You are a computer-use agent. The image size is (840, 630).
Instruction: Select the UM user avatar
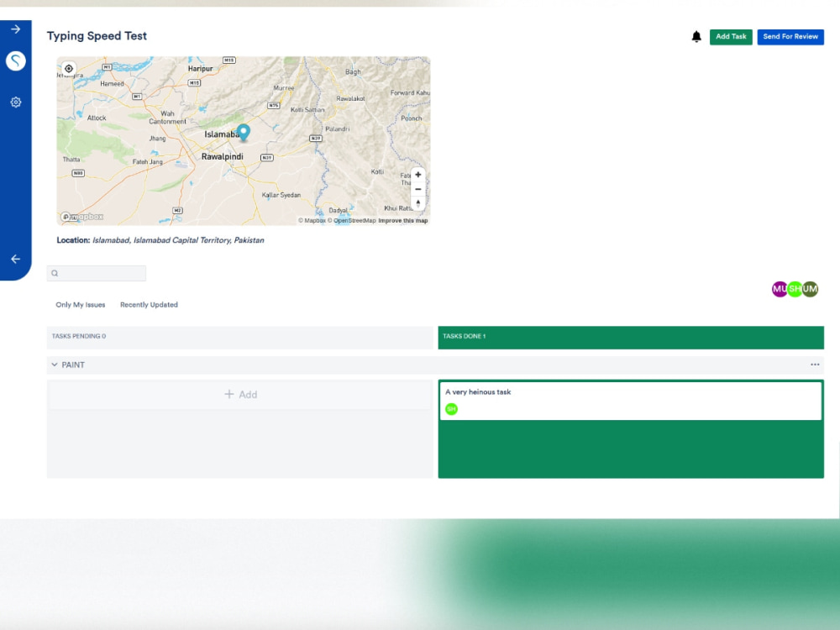pos(810,289)
